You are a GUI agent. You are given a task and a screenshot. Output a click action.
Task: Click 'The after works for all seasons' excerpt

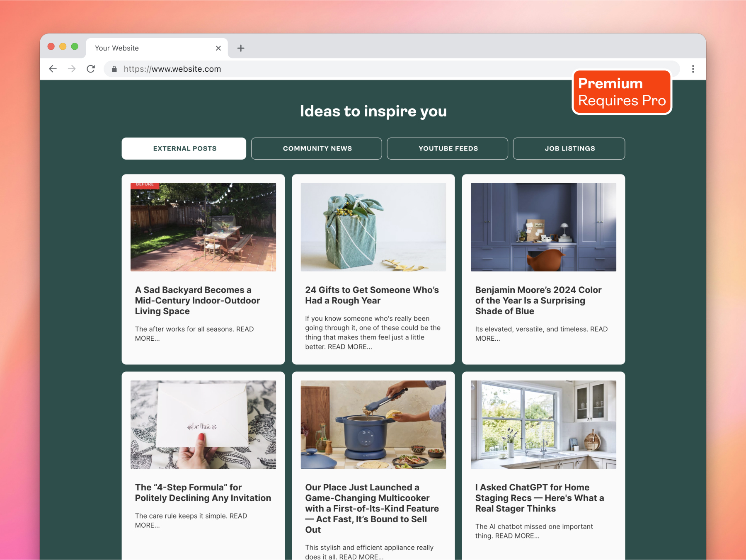(x=194, y=334)
